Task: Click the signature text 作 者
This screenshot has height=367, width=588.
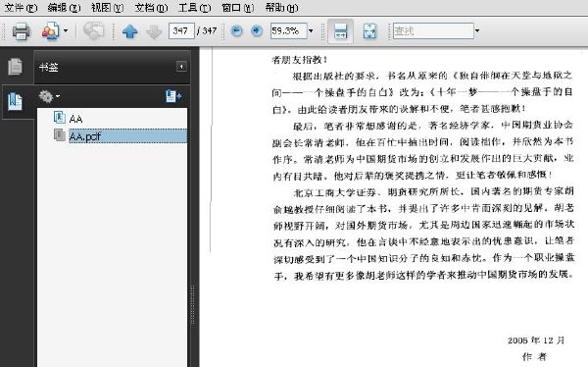Action: pyautogui.click(x=535, y=357)
